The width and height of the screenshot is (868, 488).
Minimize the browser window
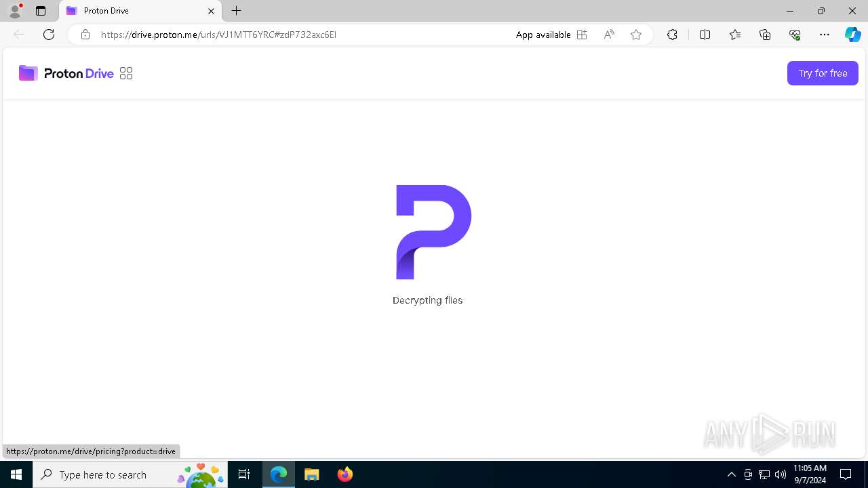(790, 11)
